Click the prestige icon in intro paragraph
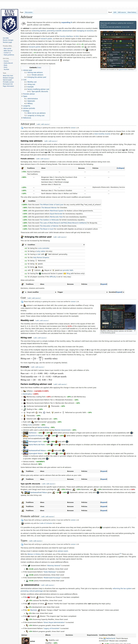The height and width of the screenshot is (644, 138). click(x=61, y=60)
